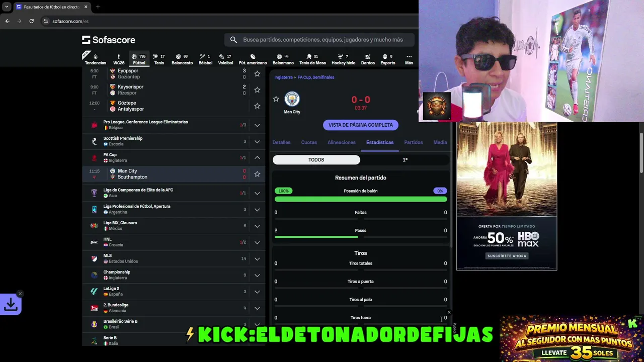Expand the Scottish Premiership section
This screenshot has width=644, height=362.
(257, 141)
